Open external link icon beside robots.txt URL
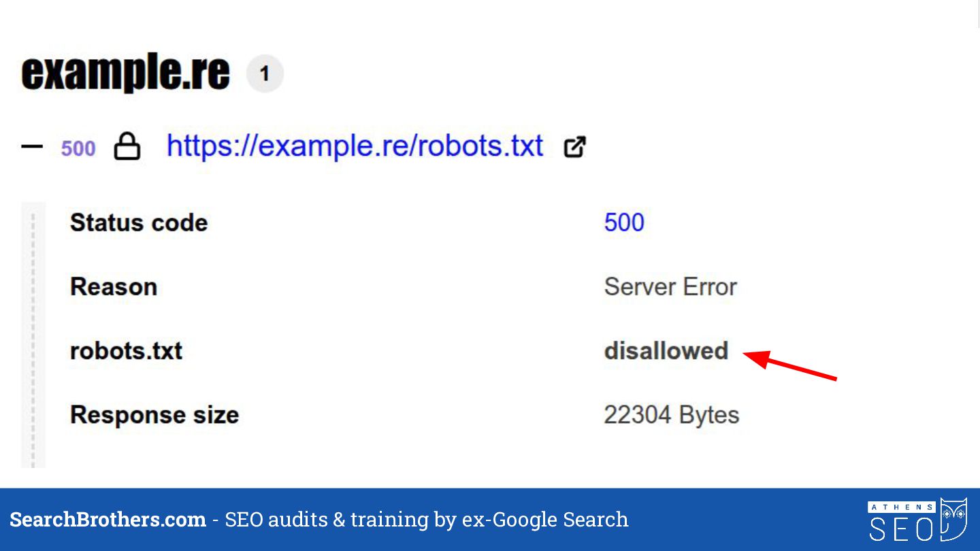The image size is (980, 551). [x=575, y=147]
